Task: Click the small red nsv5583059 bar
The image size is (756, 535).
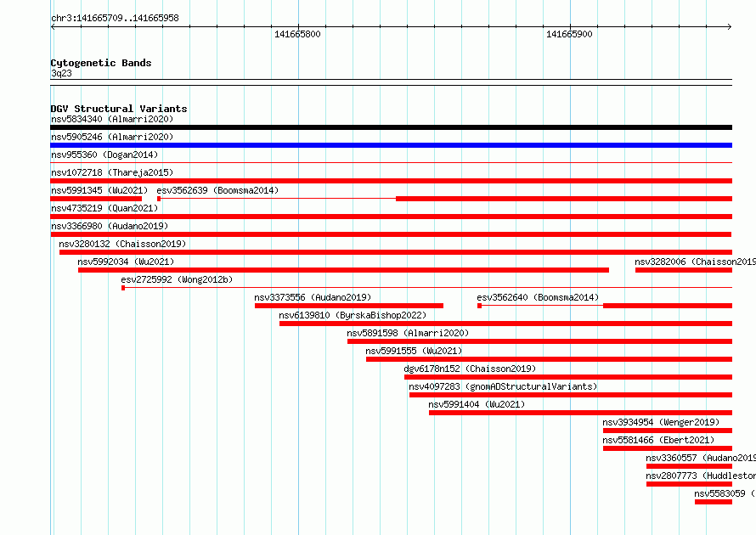Action: [x=714, y=502]
